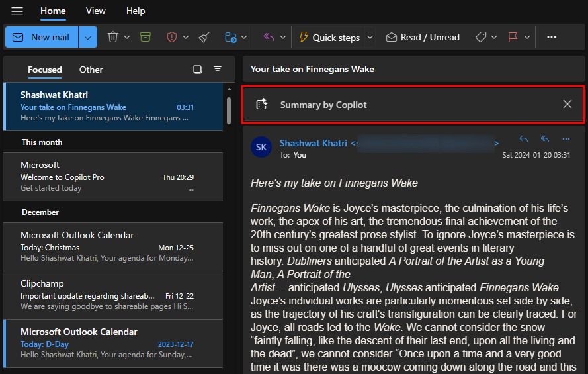Open more actions ellipsis in message header

pos(566,139)
